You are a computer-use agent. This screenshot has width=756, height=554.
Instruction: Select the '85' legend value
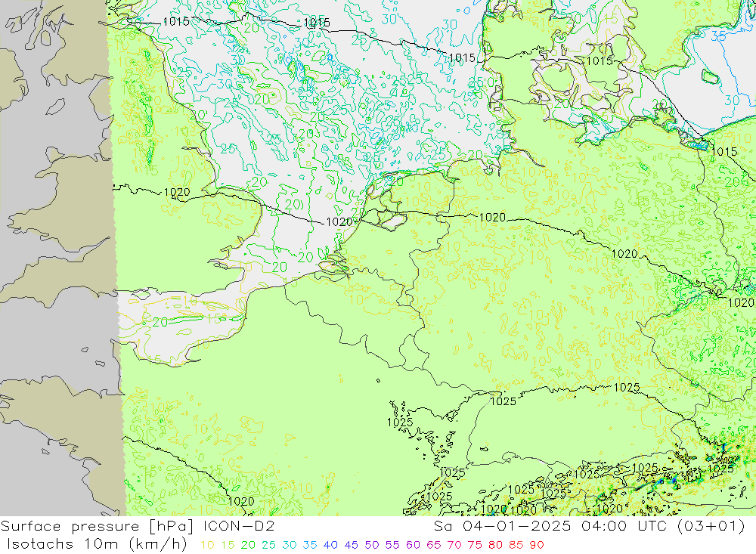pos(516,546)
